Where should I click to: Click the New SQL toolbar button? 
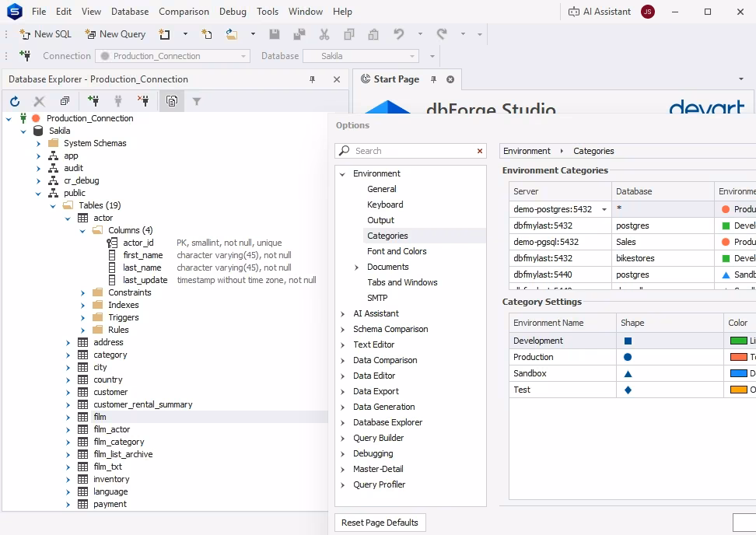45,34
